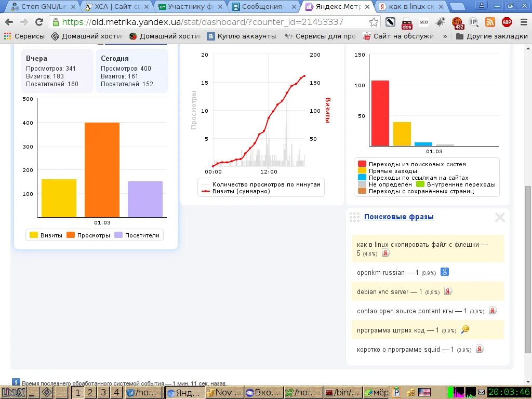
Task: Toggle 'Посетители' series in chart legend
Action: click(x=137, y=235)
